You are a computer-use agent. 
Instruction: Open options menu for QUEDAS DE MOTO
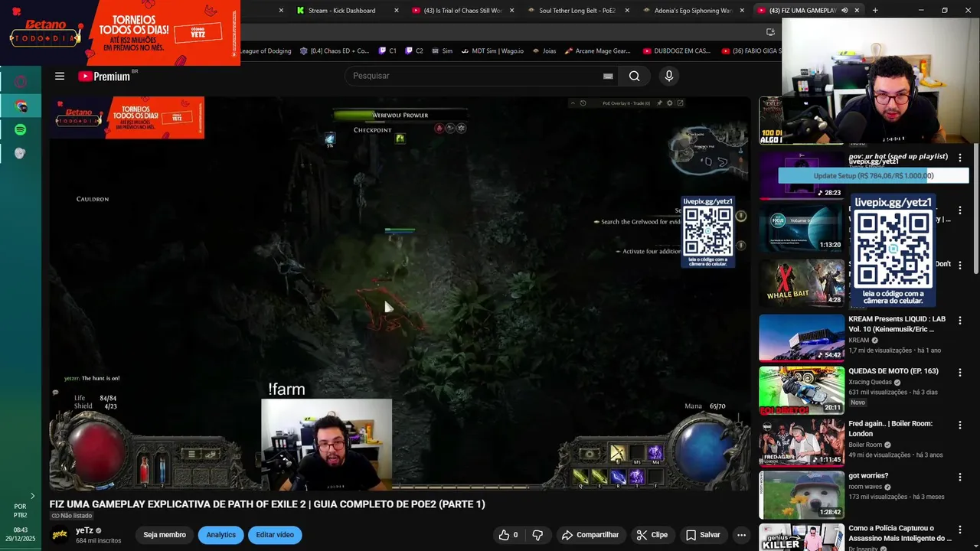[960, 372]
